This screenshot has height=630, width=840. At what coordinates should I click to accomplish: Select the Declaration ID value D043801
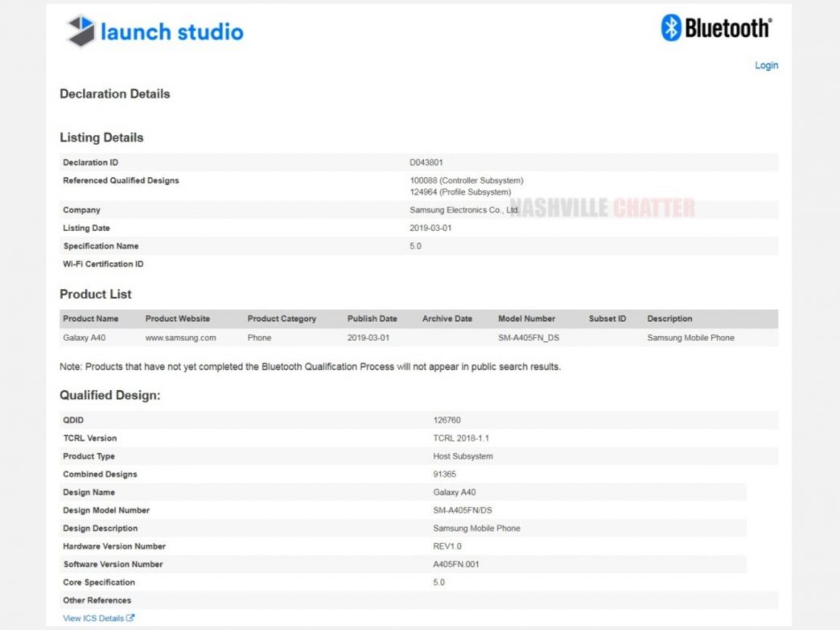point(426,163)
